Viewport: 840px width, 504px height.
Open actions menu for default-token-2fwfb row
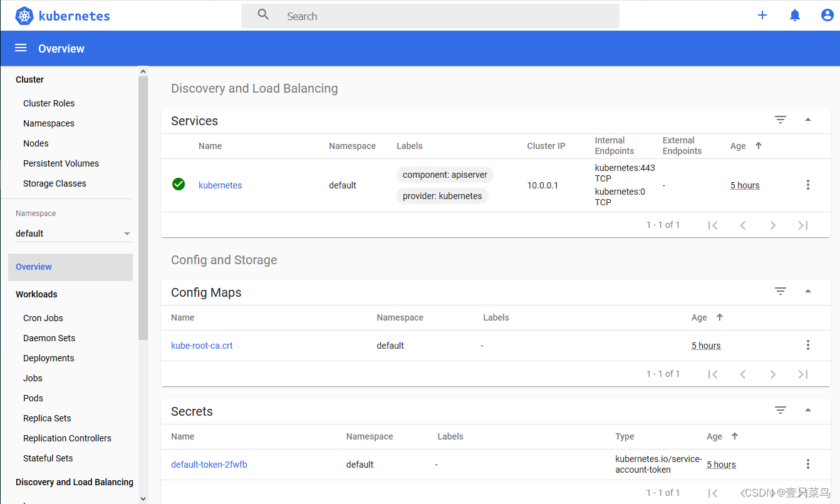(808, 464)
